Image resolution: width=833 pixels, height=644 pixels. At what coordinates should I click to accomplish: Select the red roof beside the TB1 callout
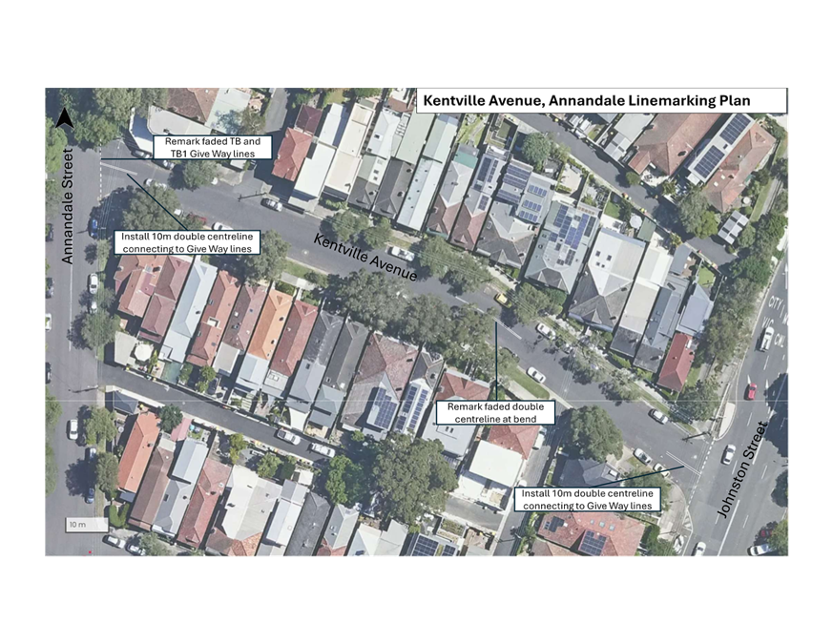pyautogui.click(x=292, y=153)
